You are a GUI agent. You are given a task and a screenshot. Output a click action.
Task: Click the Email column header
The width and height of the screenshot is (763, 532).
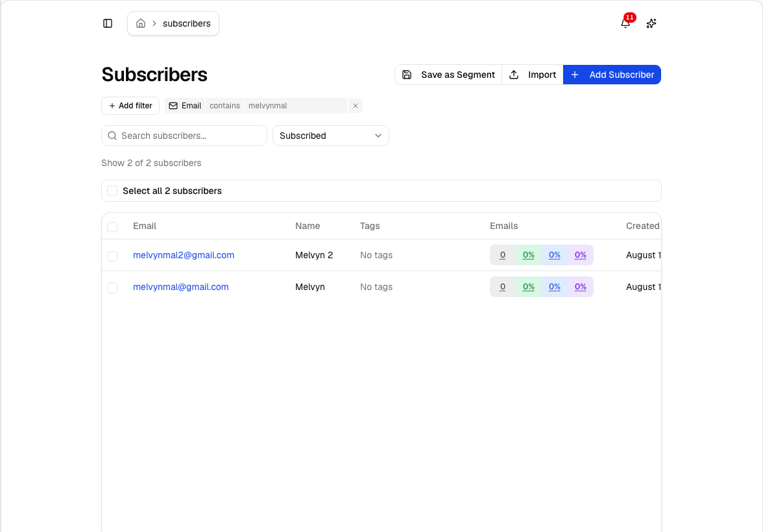point(145,226)
